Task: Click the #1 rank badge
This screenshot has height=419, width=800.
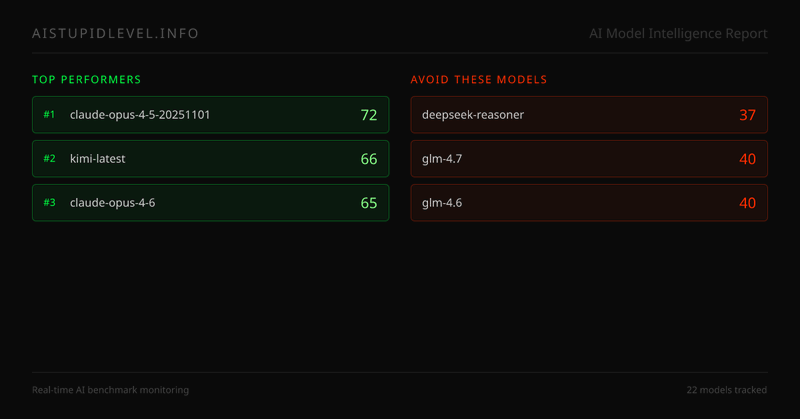Action: pyautogui.click(x=49, y=115)
